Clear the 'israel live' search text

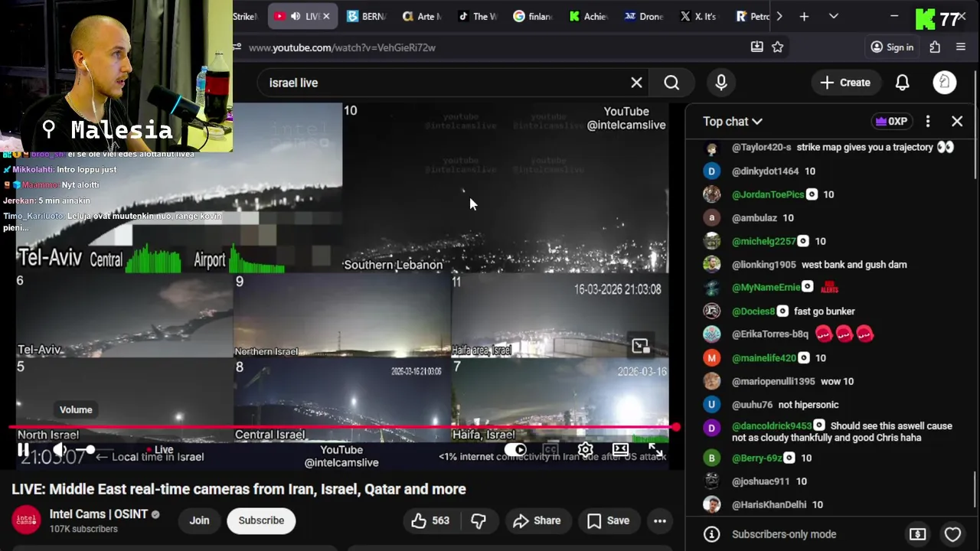pos(636,83)
